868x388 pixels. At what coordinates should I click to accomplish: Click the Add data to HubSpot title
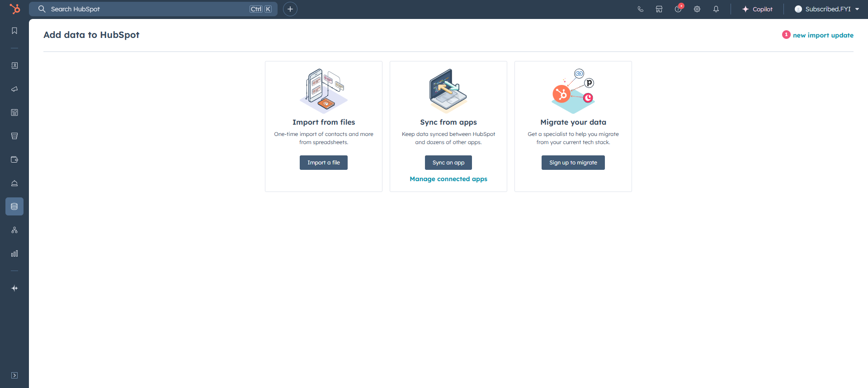pyautogui.click(x=91, y=35)
